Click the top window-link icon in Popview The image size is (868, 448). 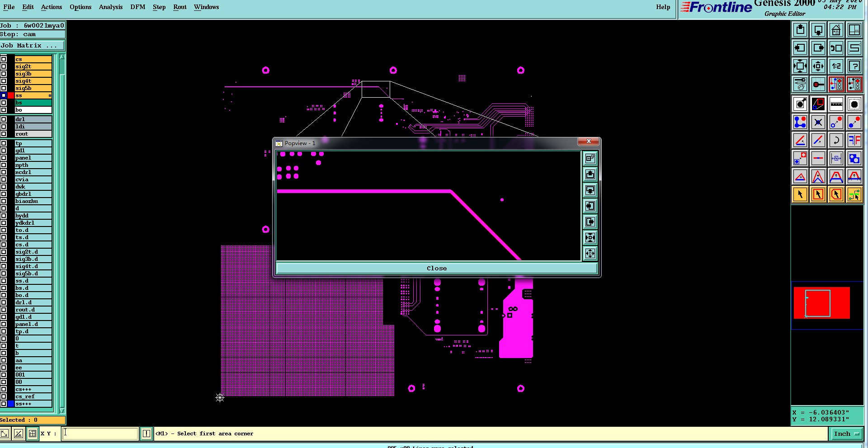tap(590, 158)
